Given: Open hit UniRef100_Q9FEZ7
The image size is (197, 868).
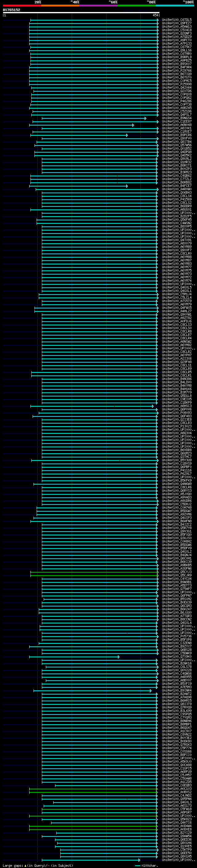Looking at the screenshot, I should (x=176, y=23).
